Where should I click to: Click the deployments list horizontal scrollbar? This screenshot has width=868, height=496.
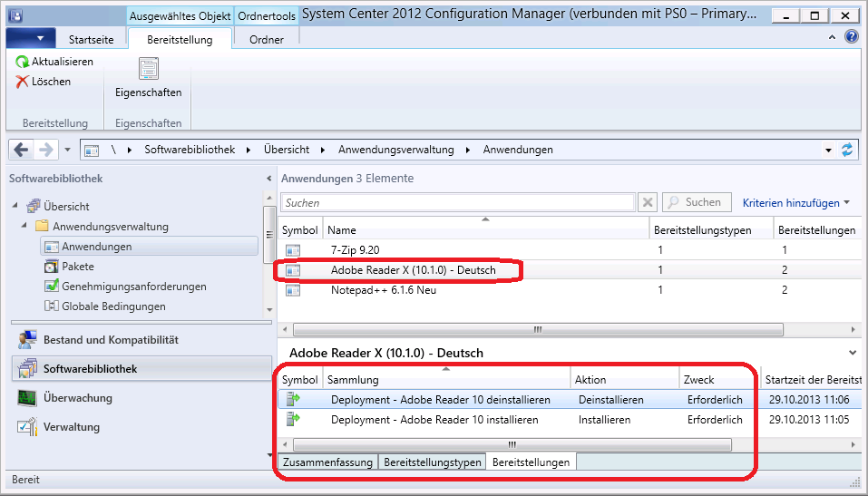click(512, 444)
